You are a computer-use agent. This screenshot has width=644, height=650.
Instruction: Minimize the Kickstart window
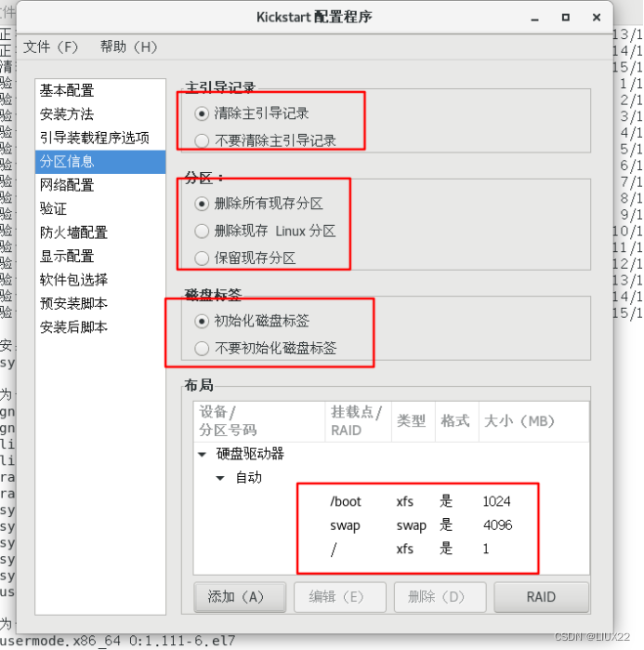tap(535, 18)
